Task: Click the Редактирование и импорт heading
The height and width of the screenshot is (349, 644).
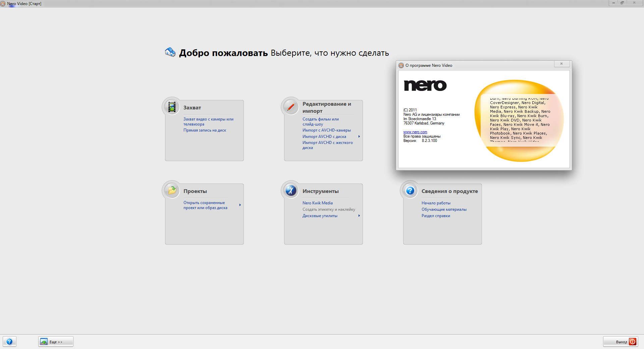Action: (327, 107)
